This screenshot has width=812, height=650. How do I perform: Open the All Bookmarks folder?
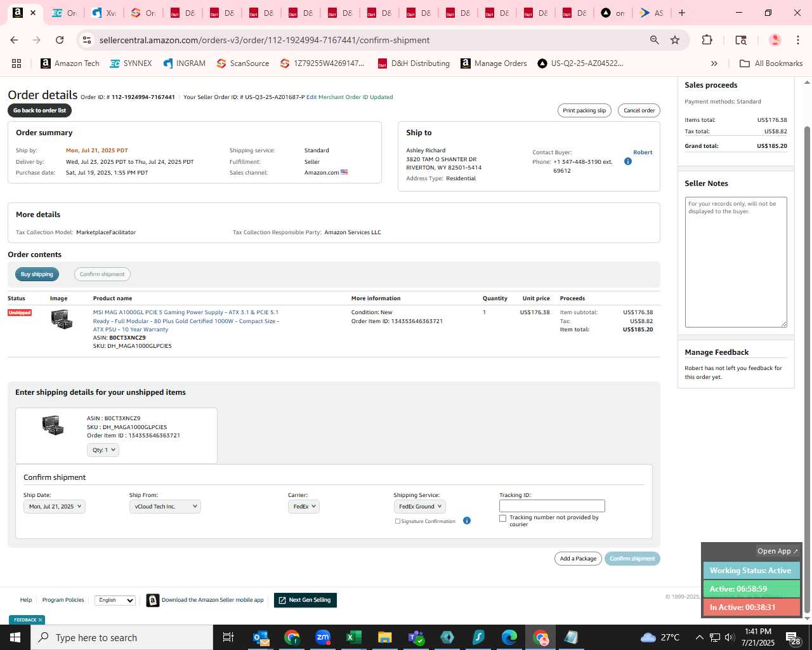(771, 63)
